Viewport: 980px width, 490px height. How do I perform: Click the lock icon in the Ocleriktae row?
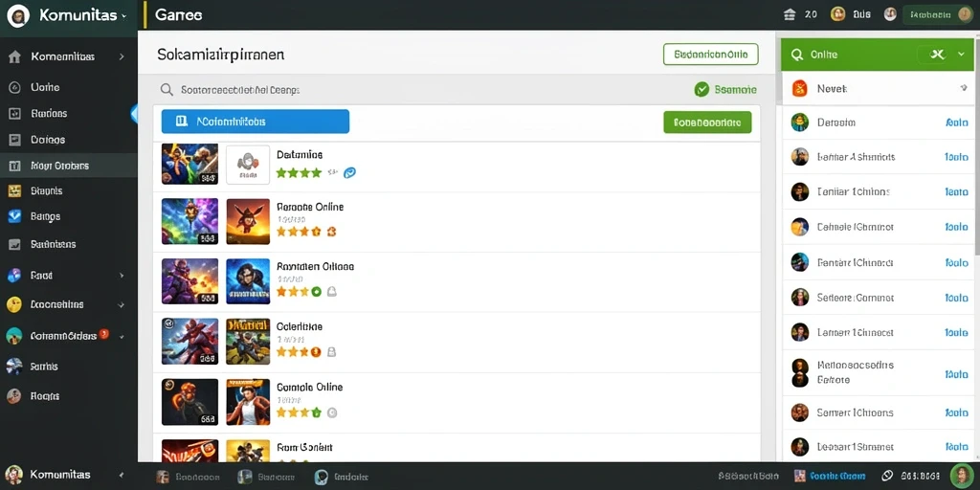[332, 352]
